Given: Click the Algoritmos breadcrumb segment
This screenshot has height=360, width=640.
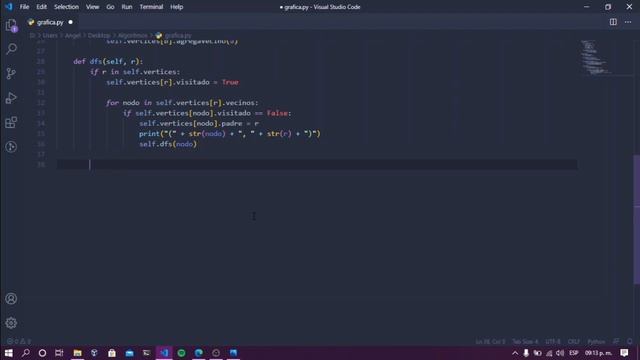Looking at the screenshot, I should pyautogui.click(x=132, y=36).
